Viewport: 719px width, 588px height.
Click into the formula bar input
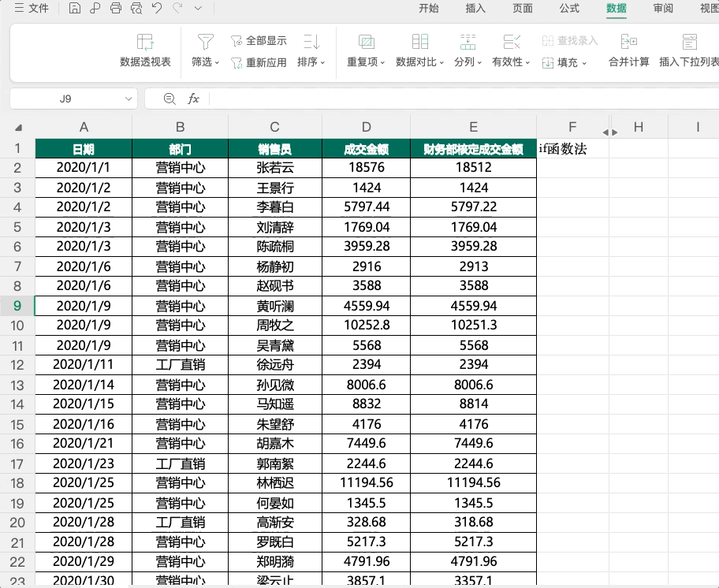pos(463,99)
